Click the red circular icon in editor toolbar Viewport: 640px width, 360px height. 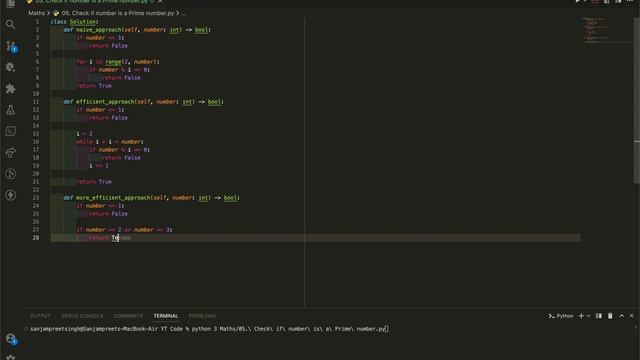(x=595, y=2)
